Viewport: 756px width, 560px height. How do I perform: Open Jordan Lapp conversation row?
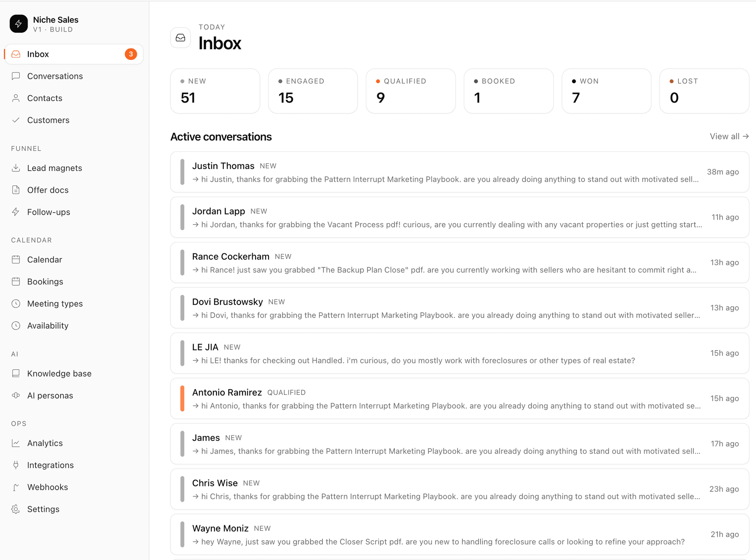[460, 217]
